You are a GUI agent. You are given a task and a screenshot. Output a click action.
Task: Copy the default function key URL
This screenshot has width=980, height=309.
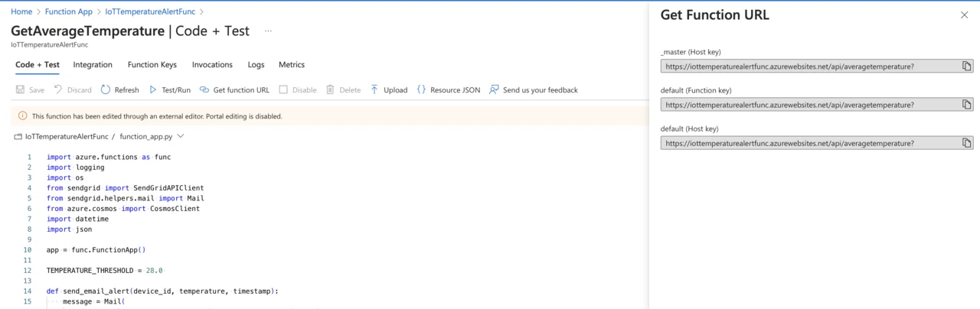pyautogui.click(x=967, y=105)
